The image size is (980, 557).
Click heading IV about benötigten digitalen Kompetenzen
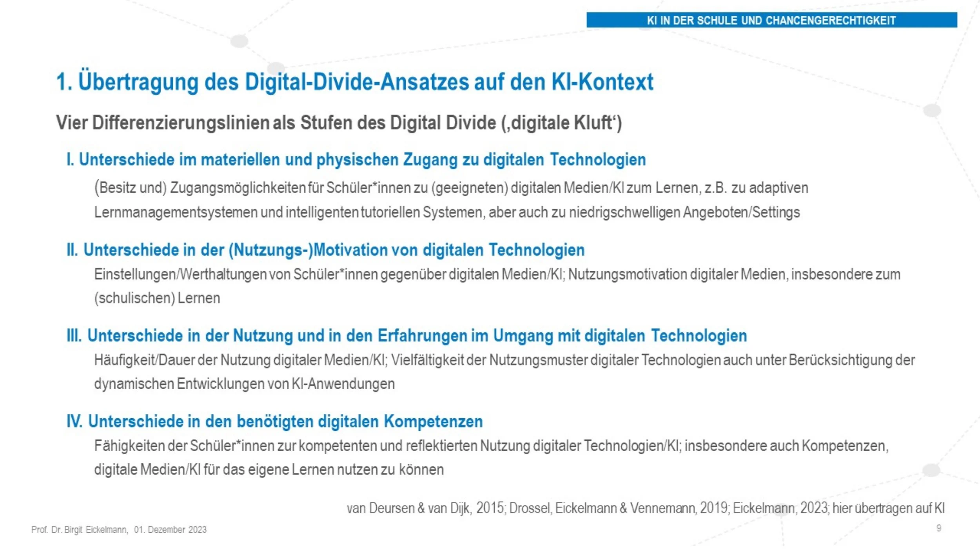coord(274,421)
